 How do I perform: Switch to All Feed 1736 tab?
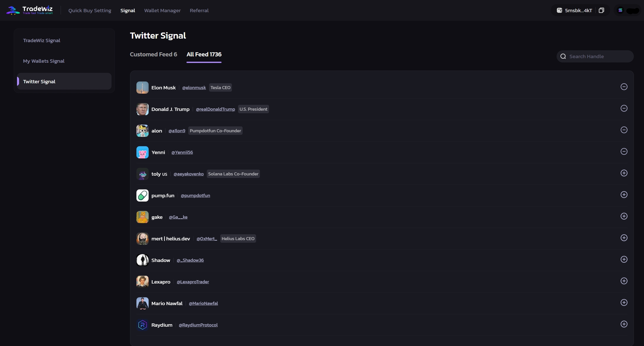click(x=204, y=54)
